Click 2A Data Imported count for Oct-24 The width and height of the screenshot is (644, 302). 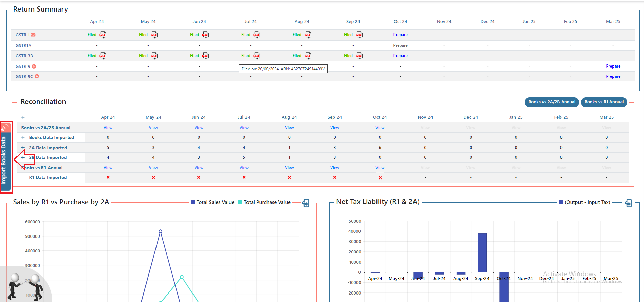click(380, 148)
